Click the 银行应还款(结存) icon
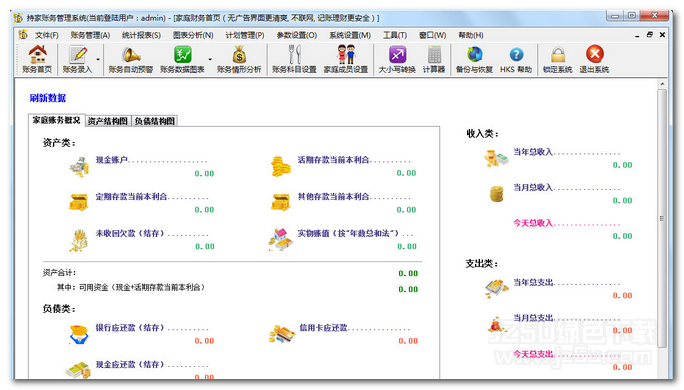 point(79,334)
